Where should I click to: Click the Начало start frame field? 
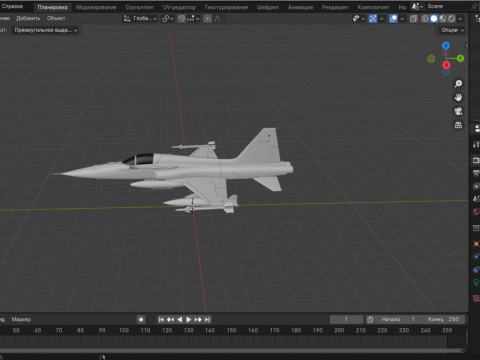pyautogui.click(x=397, y=319)
